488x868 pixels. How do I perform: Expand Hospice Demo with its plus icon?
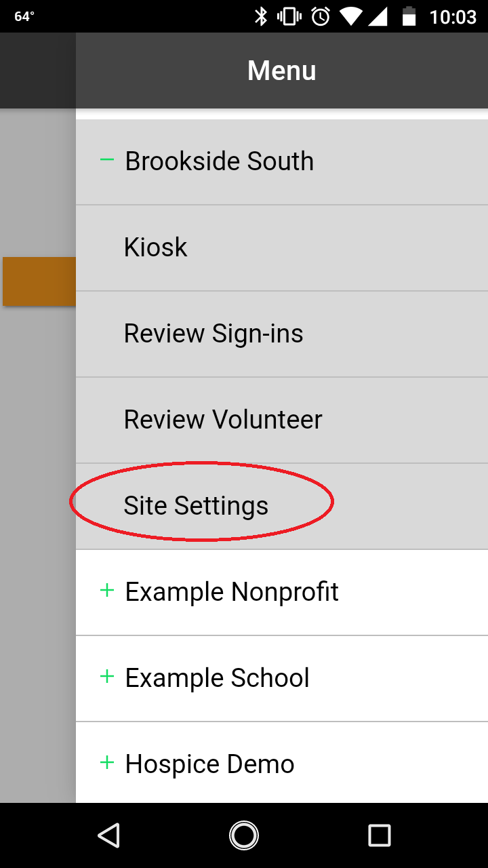point(106,763)
